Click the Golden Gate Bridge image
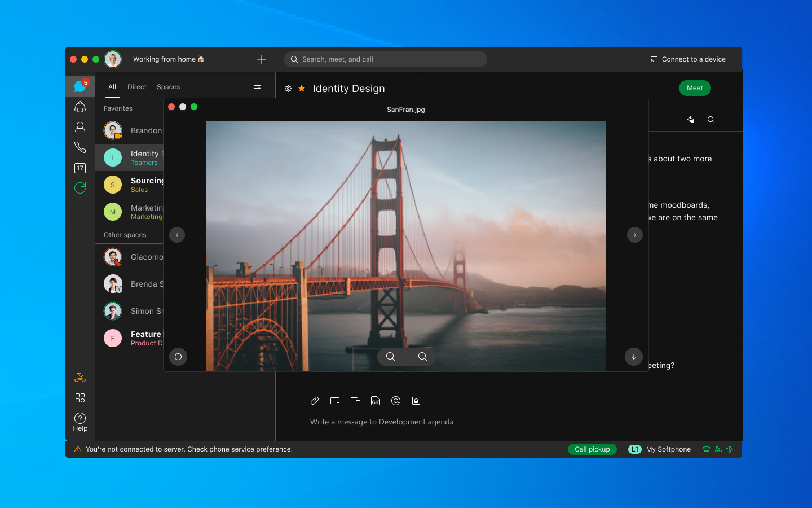 coord(406,246)
